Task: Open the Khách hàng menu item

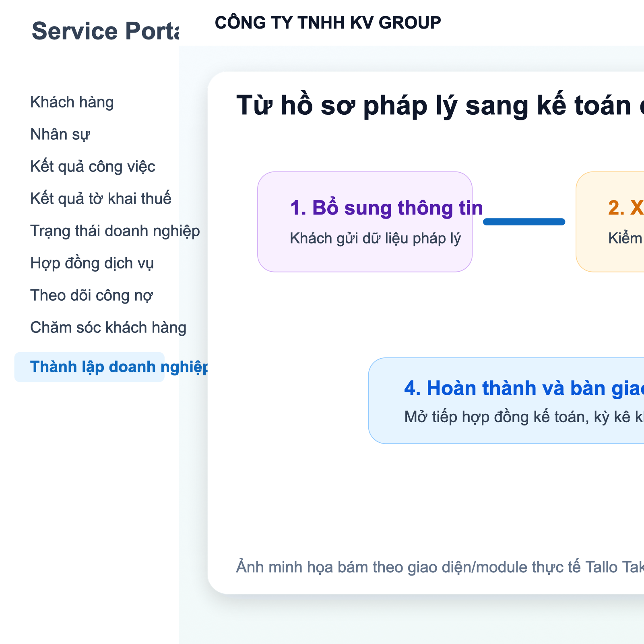Action: pyautogui.click(x=72, y=102)
